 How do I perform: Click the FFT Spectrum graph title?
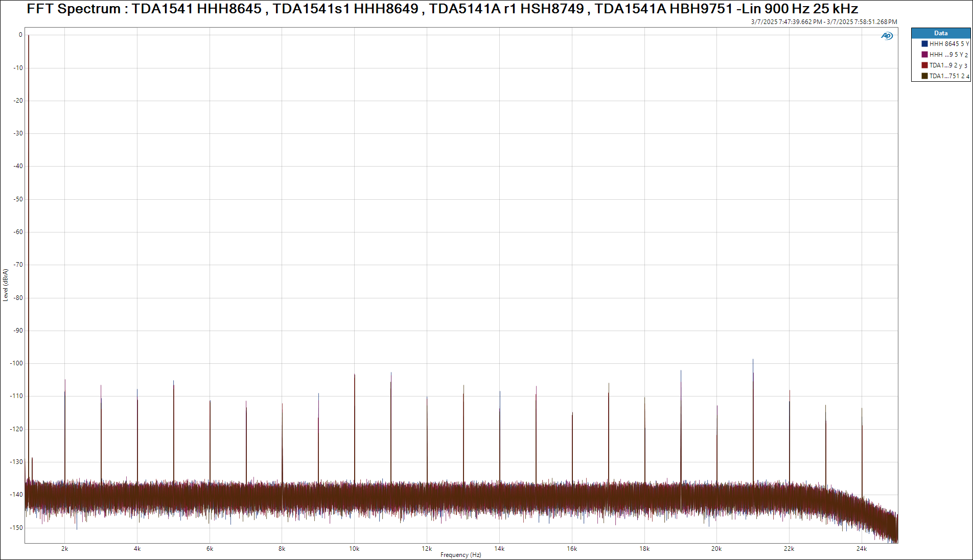(442, 9)
